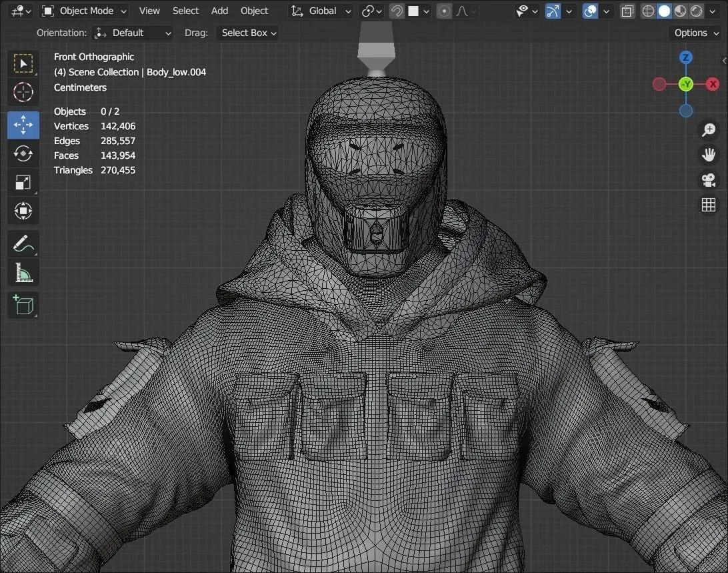This screenshot has width=728, height=573.
Task: Select the Annotate pencil tool
Action: (23, 243)
